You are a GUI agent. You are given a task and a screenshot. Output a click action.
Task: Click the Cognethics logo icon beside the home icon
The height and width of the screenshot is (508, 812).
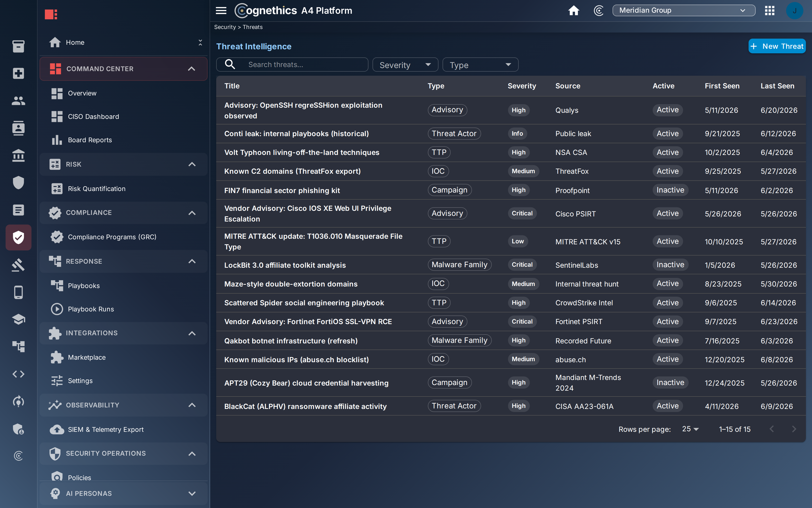(599, 10)
